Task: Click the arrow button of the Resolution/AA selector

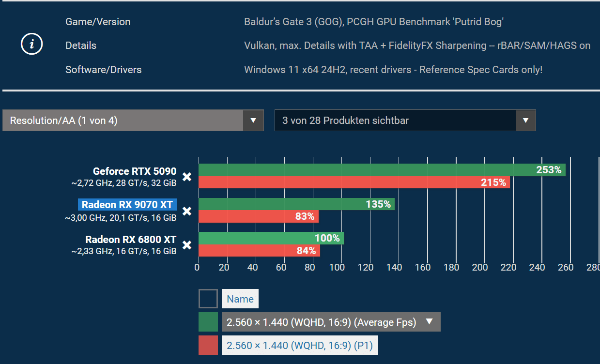Action: (253, 121)
